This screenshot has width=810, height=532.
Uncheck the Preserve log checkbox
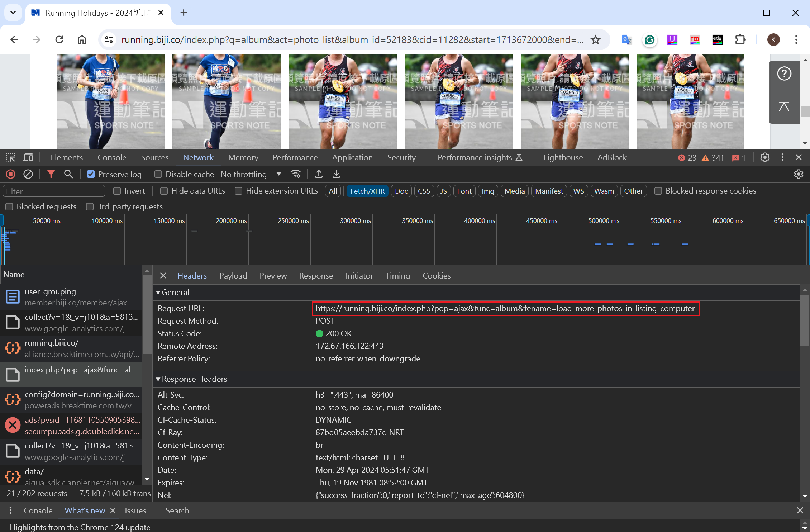point(91,174)
